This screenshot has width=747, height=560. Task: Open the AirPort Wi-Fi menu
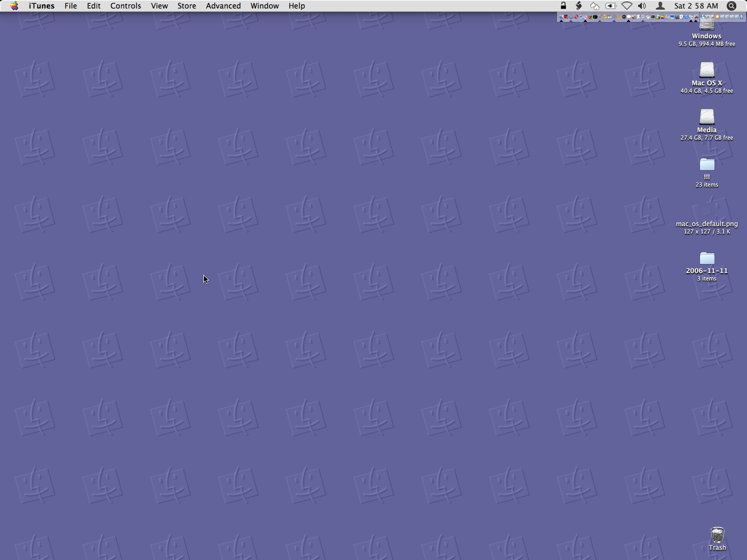coord(627,6)
